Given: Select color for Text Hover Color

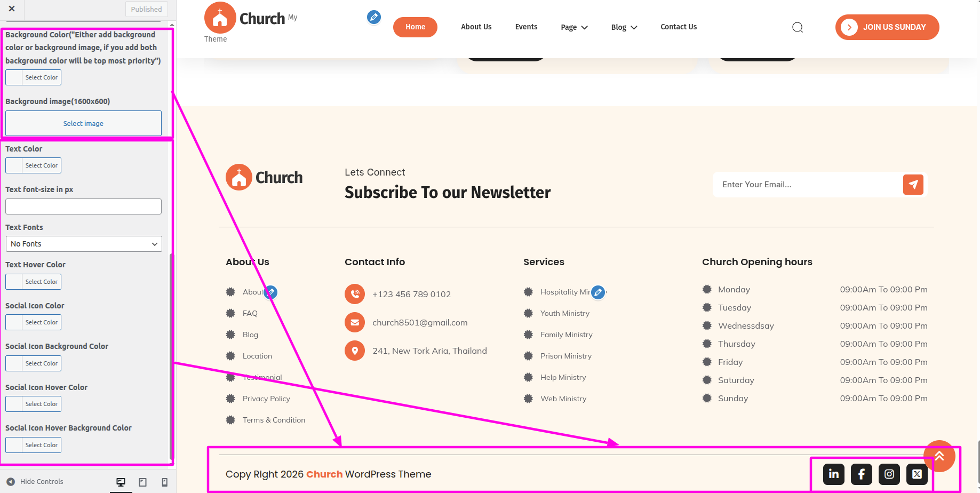Looking at the screenshot, I should (x=34, y=282).
